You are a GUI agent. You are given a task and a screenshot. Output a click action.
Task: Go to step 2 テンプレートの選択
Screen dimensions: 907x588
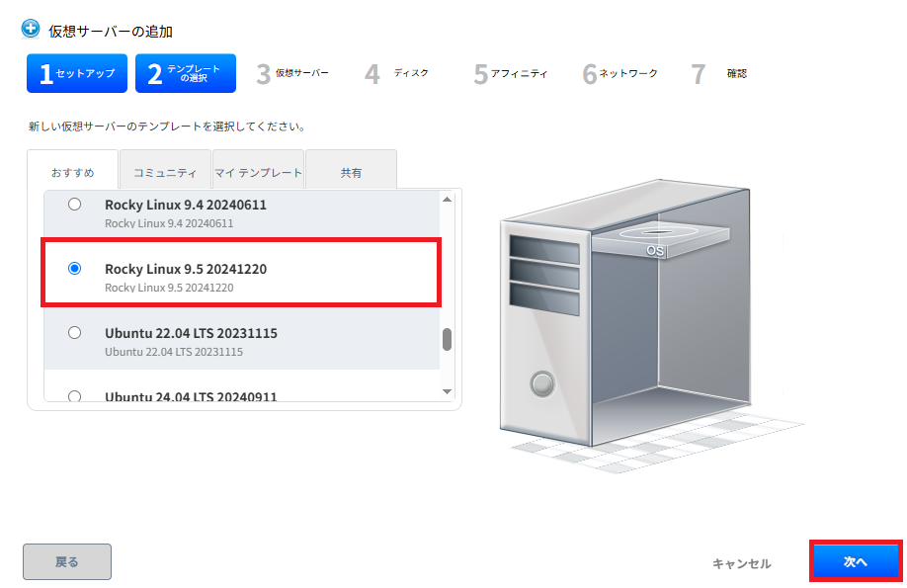[186, 73]
